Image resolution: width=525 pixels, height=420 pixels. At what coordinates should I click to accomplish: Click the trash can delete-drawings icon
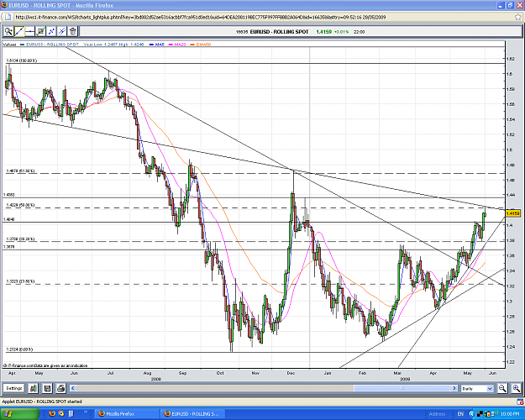pyautogui.click(x=72, y=31)
